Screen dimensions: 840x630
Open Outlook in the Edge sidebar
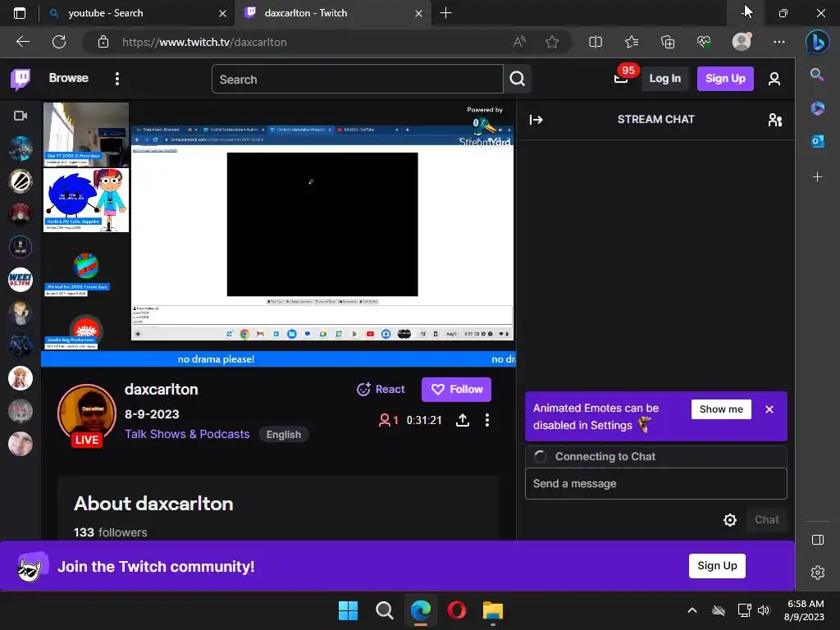[x=818, y=141]
